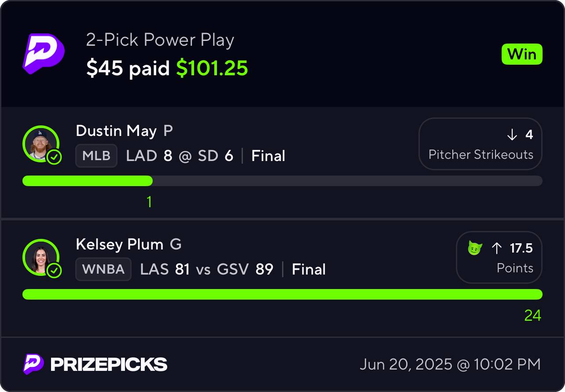Image resolution: width=565 pixels, height=392 pixels.
Task: Click the Kelsey Plum player name
Action: coord(120,244)
